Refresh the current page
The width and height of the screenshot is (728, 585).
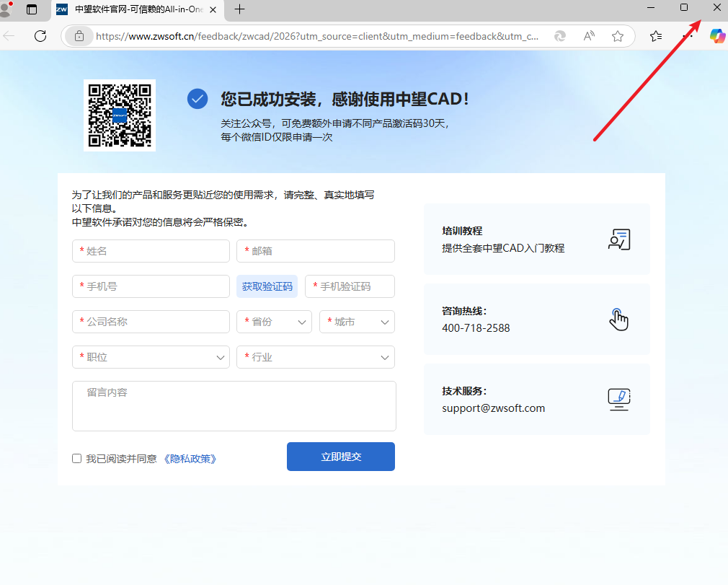(x=40, y=35)
